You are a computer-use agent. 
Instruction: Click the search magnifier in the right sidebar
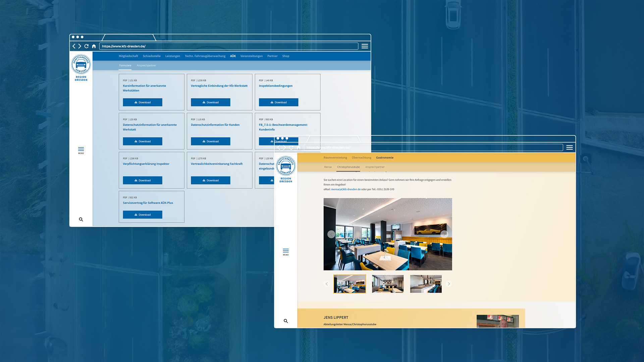pos(286,321)
